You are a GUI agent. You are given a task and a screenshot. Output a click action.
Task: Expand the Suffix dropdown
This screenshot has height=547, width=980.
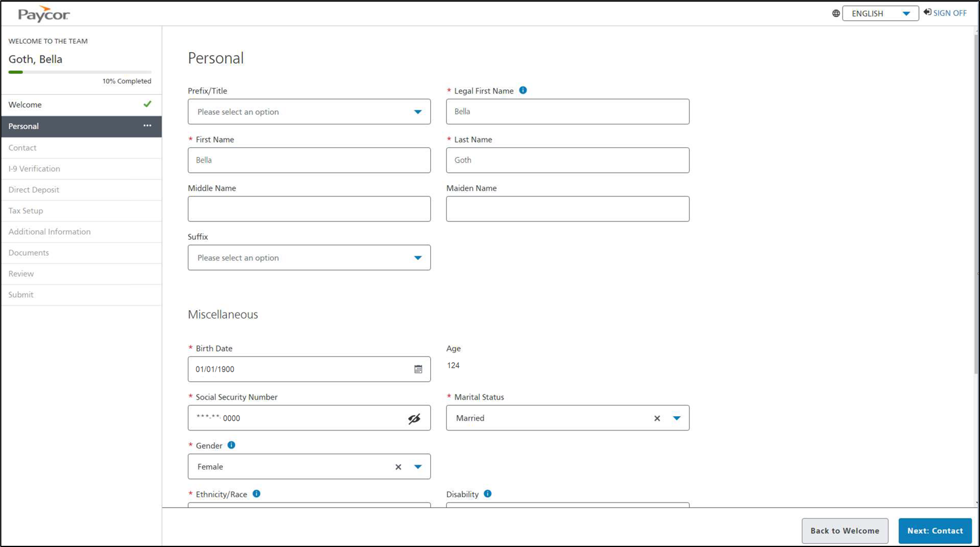click(x=309, y=258)
